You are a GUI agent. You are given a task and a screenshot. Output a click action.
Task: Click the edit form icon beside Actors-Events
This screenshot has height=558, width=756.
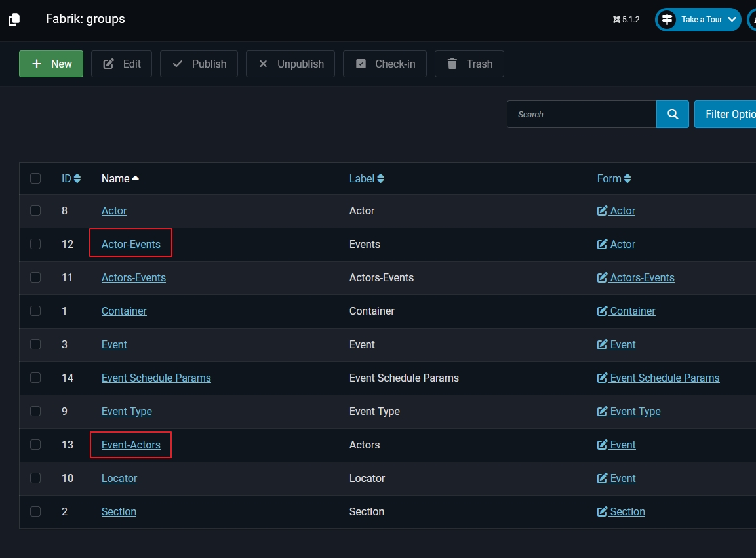coord(602,277)
